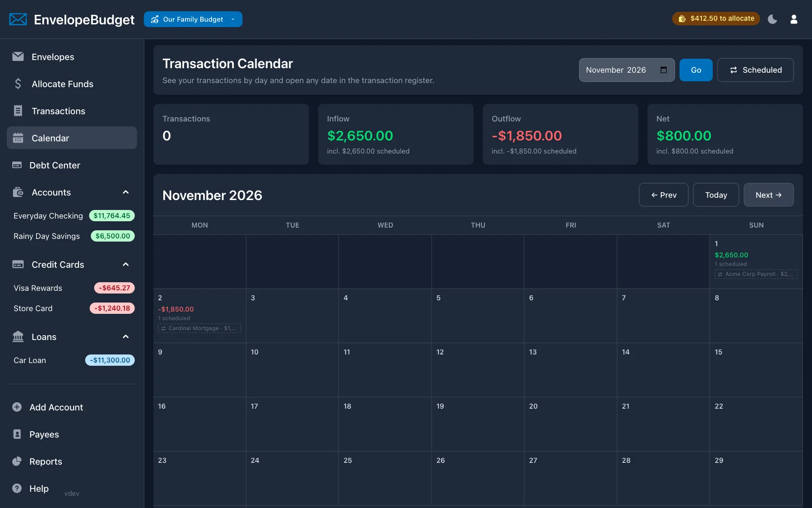
Task: Click the November 2026 month field
Action: click(x=627, y=70)
